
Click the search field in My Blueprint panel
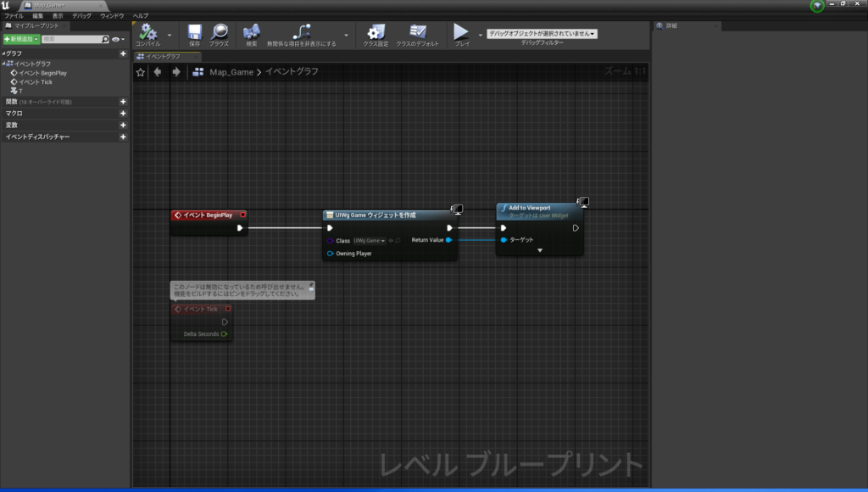tap(71, 39)
